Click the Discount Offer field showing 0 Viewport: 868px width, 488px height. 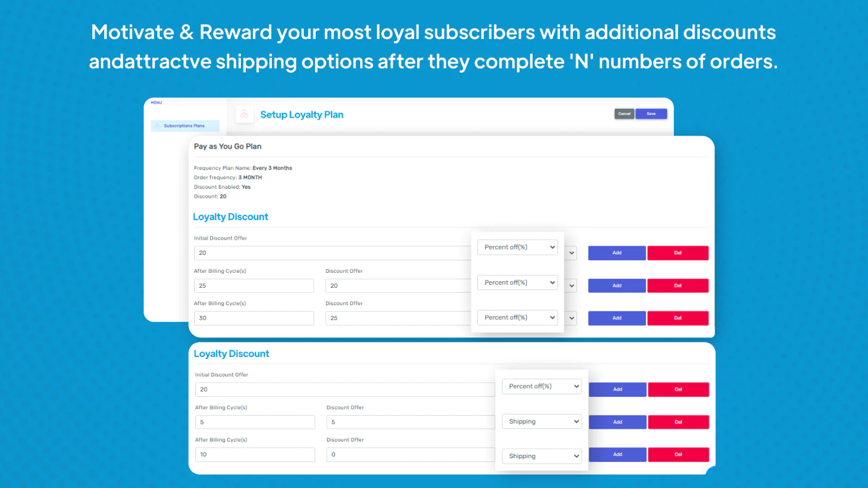[x=410, y=454]
